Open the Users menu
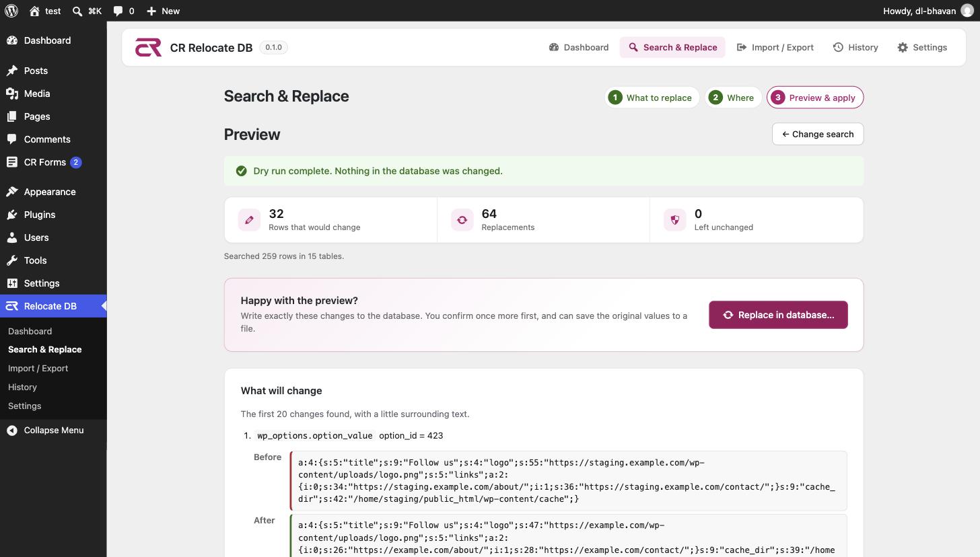Viewport: 980px width, 557px height. pos(53,237)
